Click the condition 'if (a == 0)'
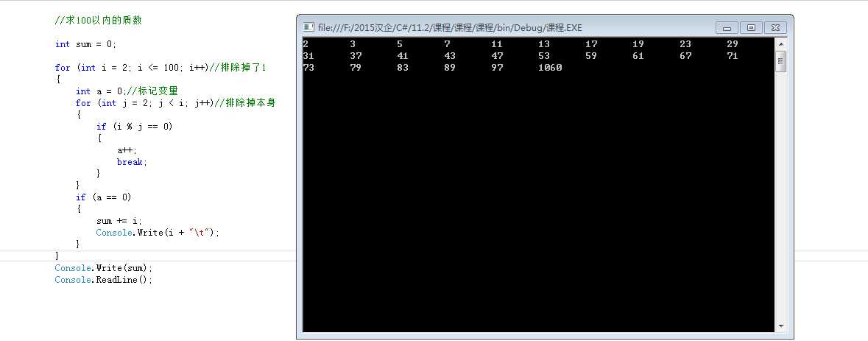The height and width of the screenshot is (341, 868). [x=104, y=197]
